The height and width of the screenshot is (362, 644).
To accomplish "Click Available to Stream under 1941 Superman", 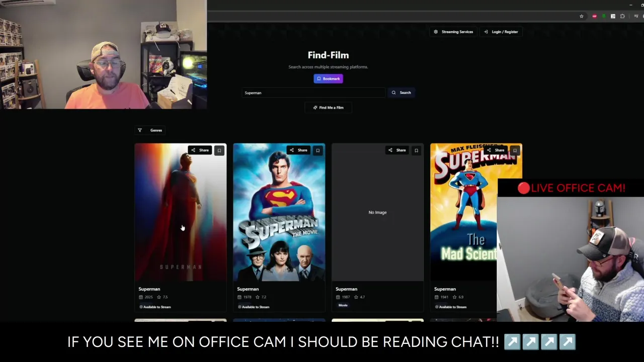I will click(x=451, y=307).
